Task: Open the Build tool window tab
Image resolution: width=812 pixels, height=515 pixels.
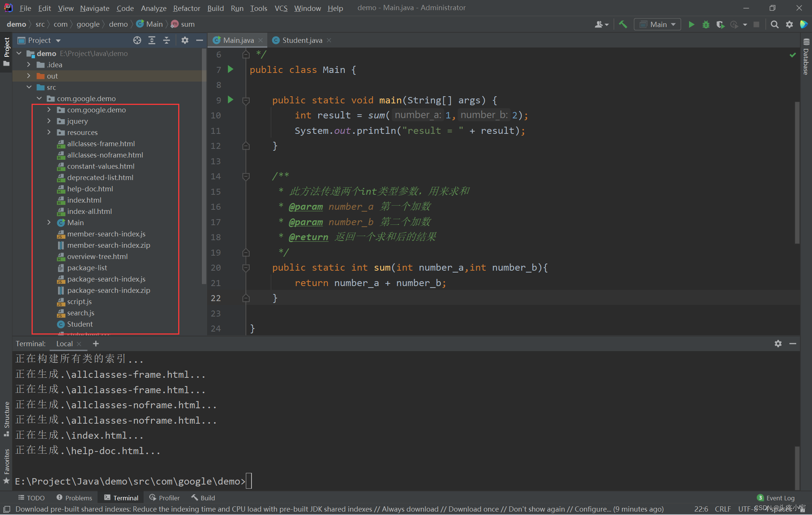Action: point(203,498)
